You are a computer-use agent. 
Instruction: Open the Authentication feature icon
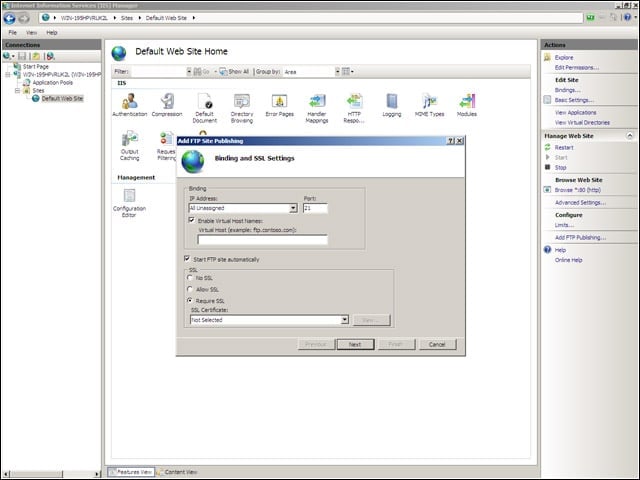click(x=130, y=104)
